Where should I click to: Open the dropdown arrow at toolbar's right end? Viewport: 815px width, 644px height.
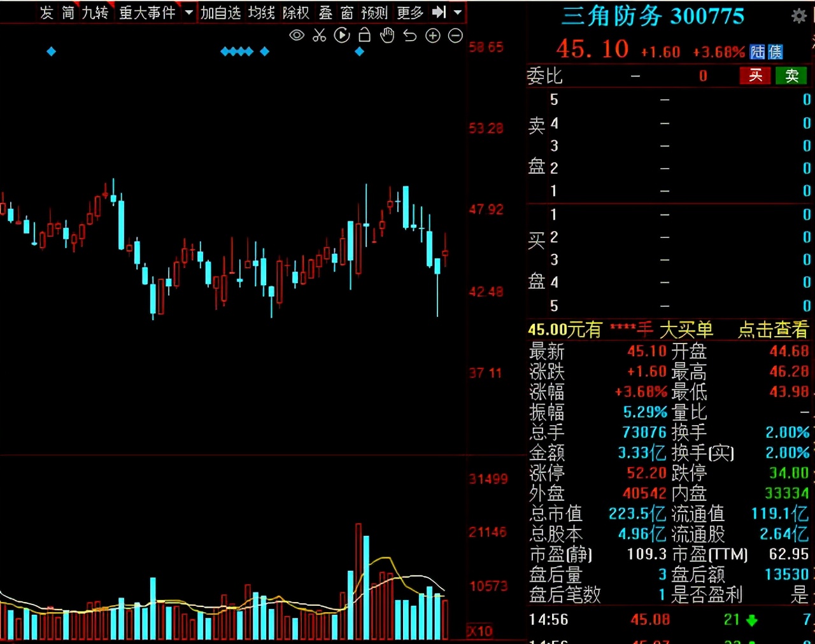click(457, 12)
